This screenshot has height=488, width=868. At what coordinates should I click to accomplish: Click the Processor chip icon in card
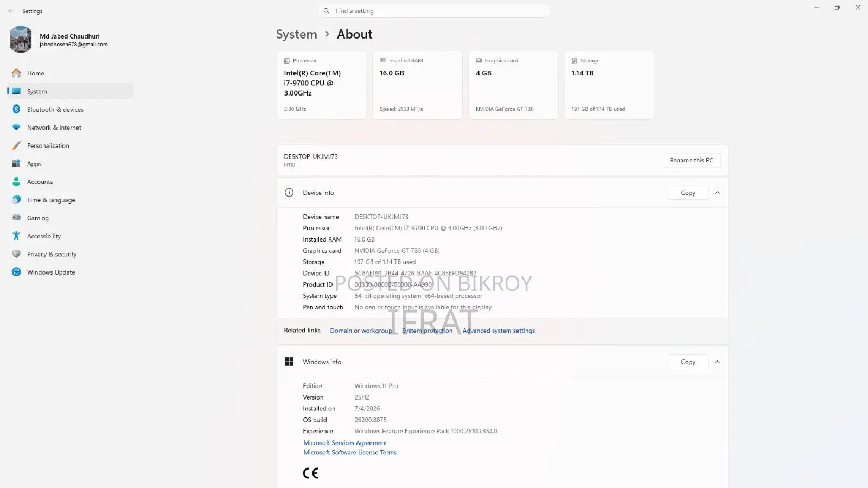(x=287, y=61)
